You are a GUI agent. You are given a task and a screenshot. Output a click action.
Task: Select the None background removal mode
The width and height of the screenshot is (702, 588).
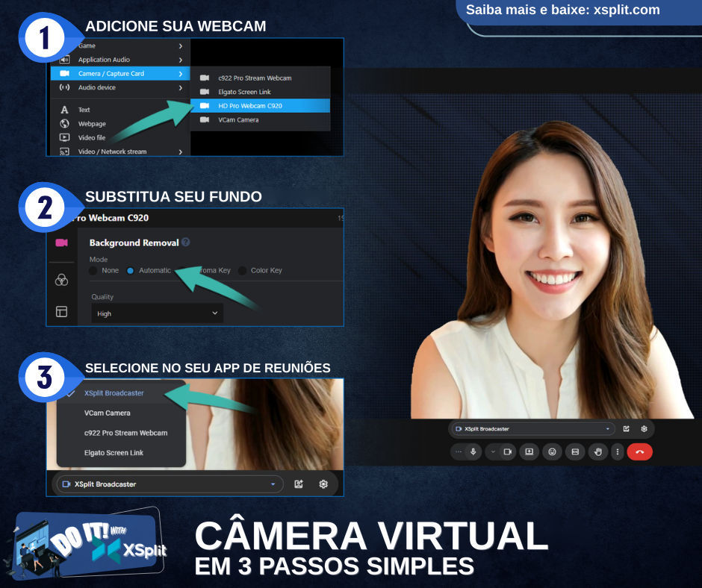93,270
